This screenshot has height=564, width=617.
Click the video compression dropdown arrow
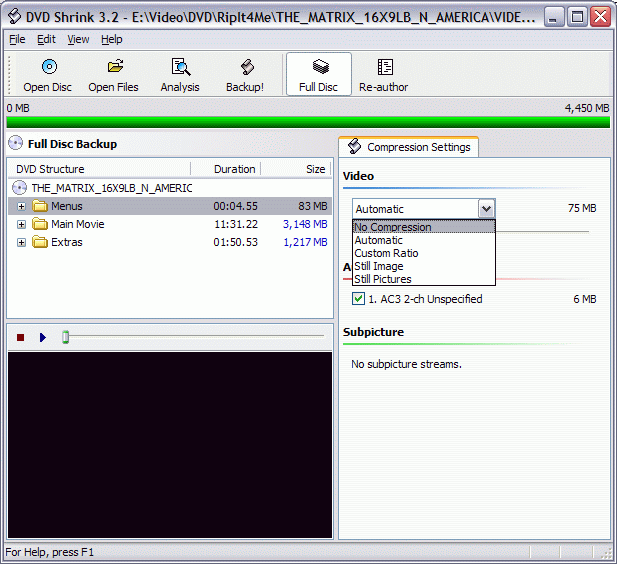click(486, 209)
